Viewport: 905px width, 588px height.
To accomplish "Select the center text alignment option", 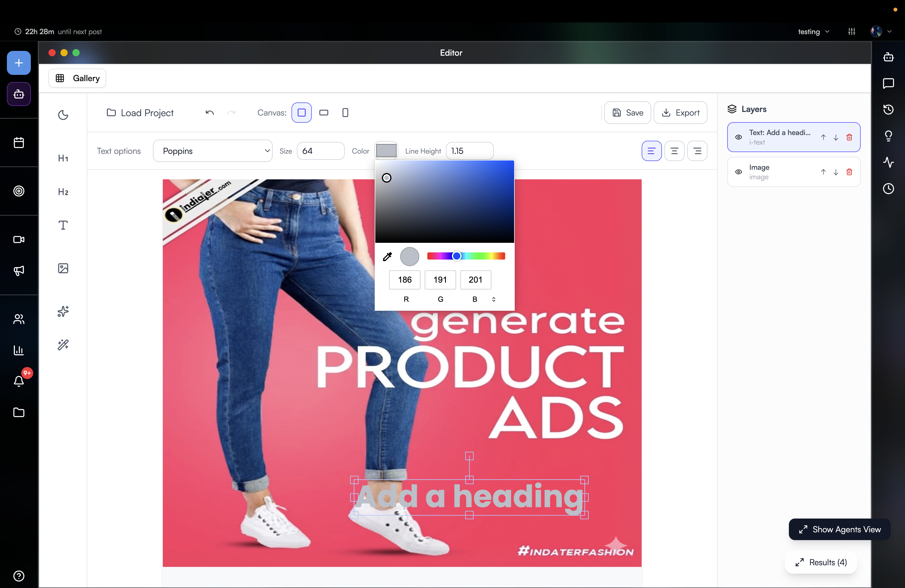I will point(674,151).
